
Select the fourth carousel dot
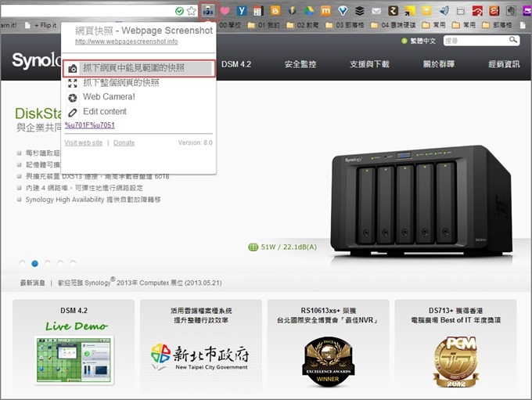pyautogui.click(x=60, y=263)
